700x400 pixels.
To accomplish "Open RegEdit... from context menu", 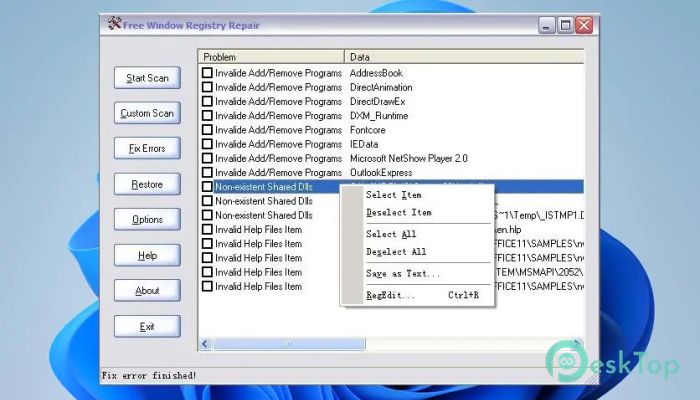I will click(x=422, y=295).
